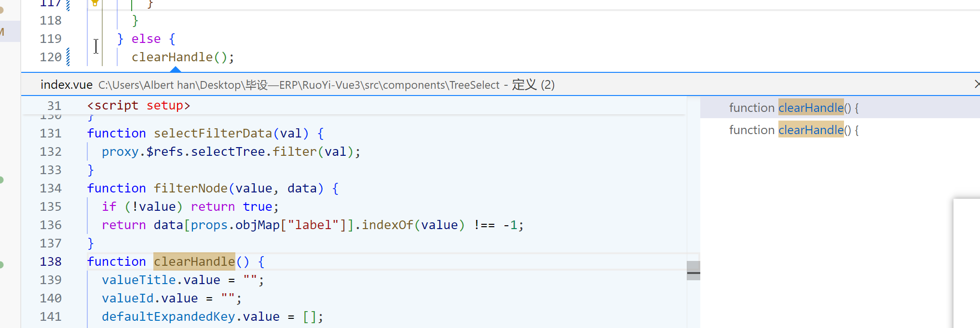Click the git change marker beside line 120
Image resolution: width=980 pixels, height=328 pixels.
coord(68,57)
